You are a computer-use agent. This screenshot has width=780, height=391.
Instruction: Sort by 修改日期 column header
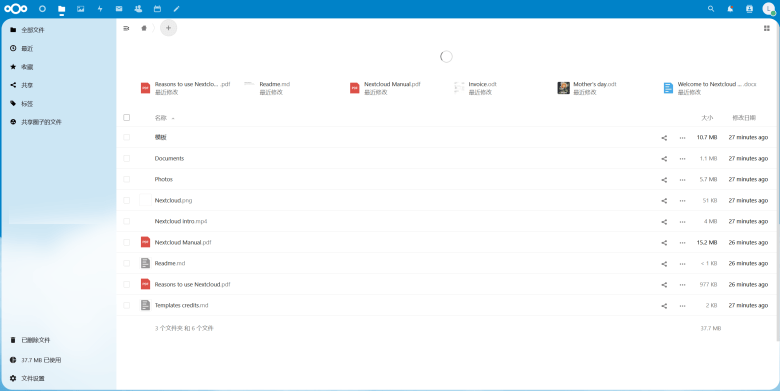(744, 118)
